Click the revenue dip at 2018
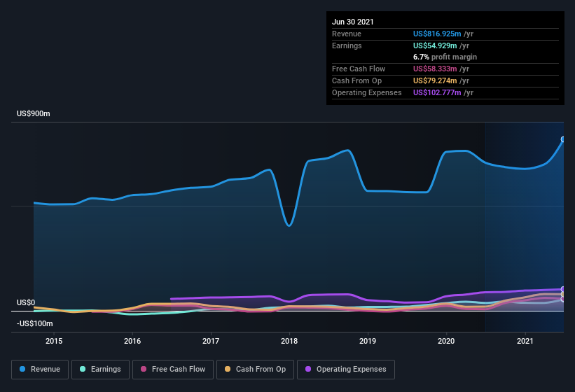 pos(289,225)
